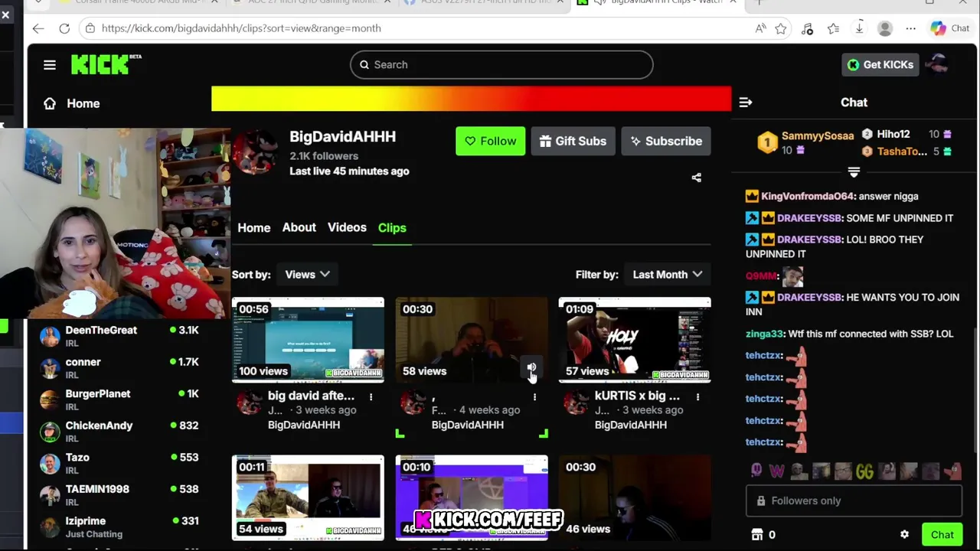Click SammyySosaa in the gift leaderboard
The image size is (980, 551).
pos(817,135)
